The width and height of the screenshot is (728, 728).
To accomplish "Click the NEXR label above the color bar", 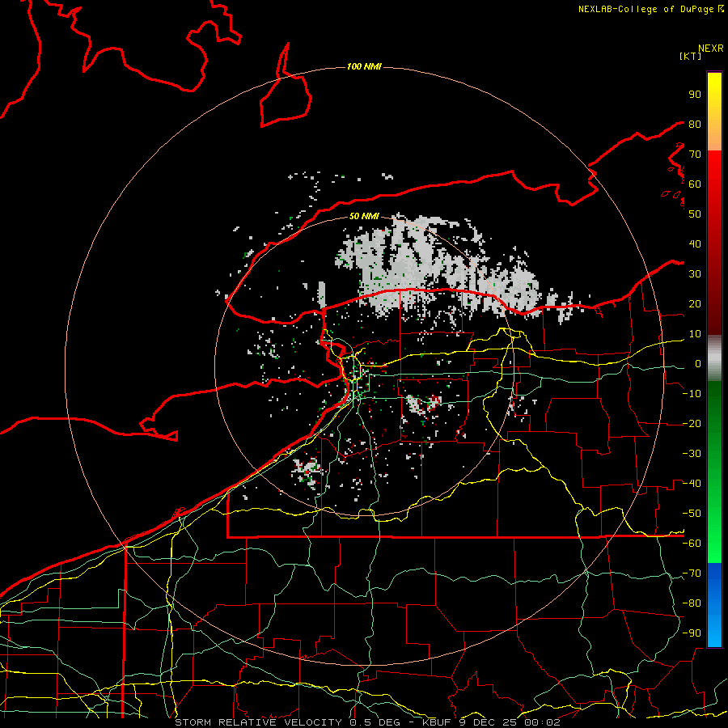I will click(711, 49).
